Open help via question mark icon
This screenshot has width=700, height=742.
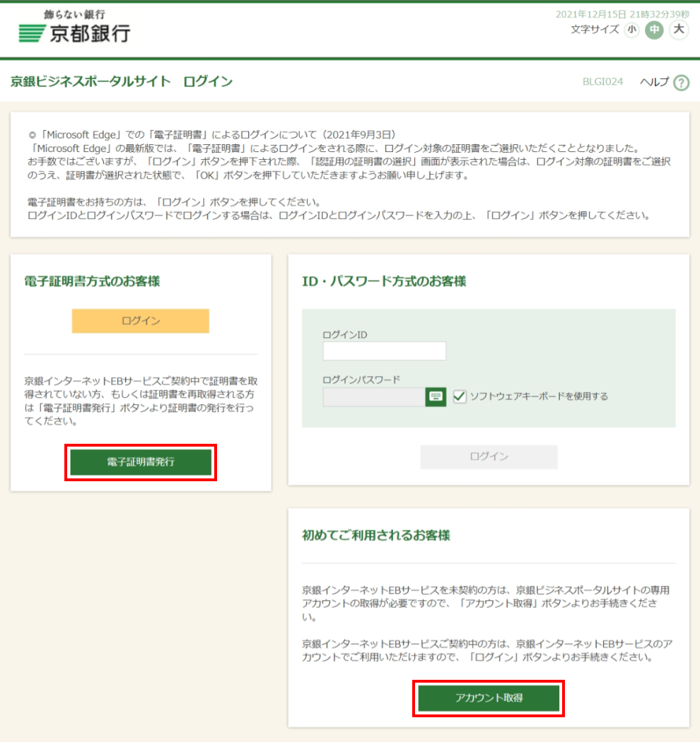681,83
